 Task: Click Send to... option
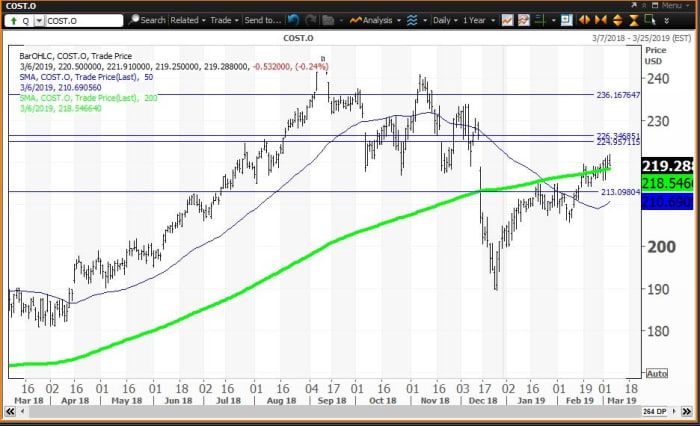point(262,20)
